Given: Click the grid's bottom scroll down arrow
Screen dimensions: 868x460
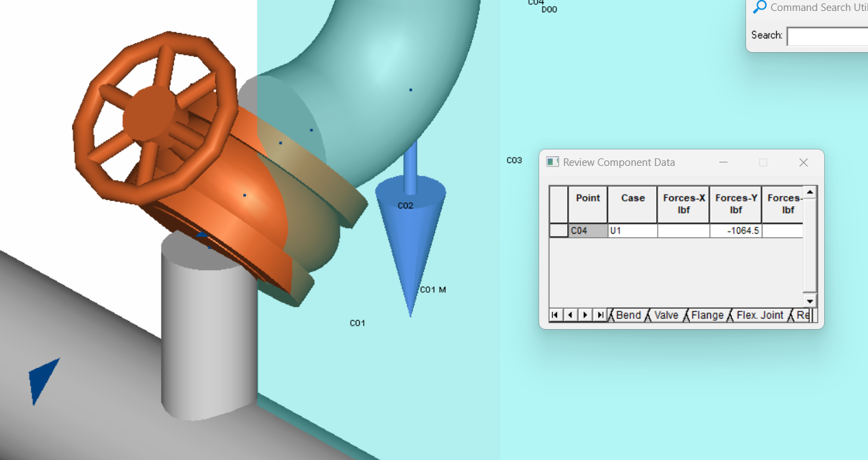Looking at the screenshot, I should click(x=810, y=301).
